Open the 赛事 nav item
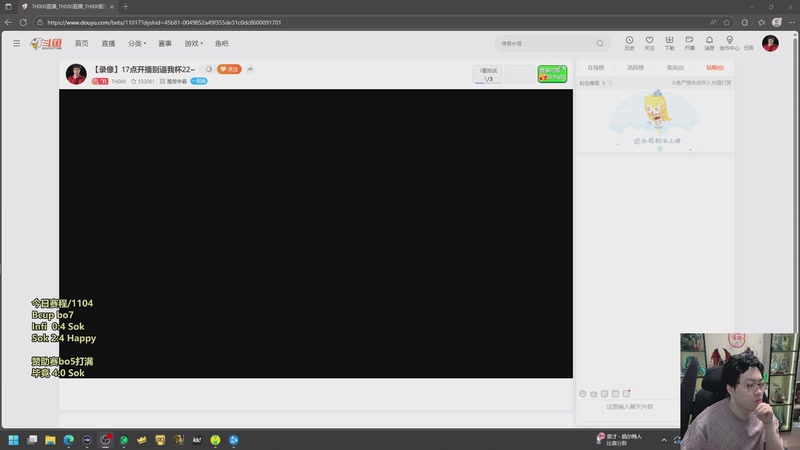 (165, 43)
